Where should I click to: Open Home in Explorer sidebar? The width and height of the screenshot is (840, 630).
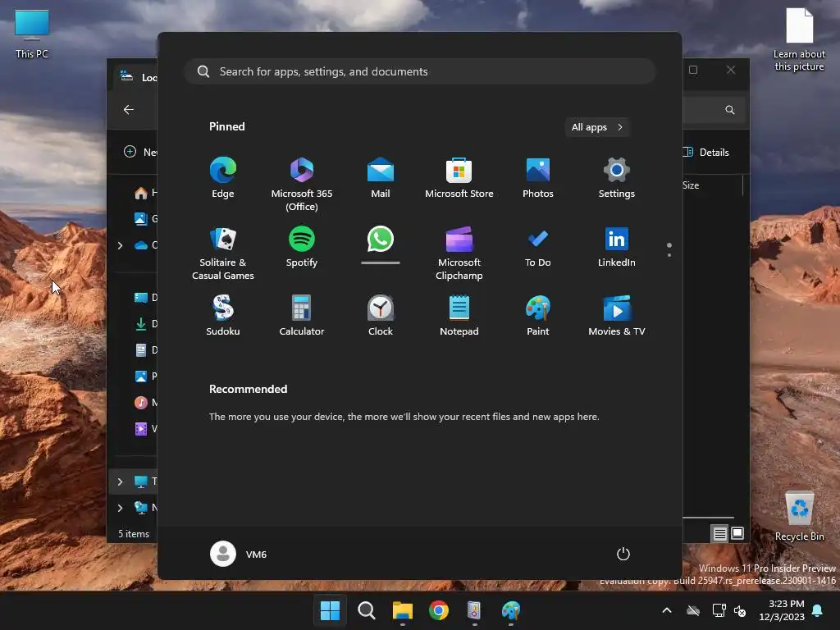click(x=144, y=192)
